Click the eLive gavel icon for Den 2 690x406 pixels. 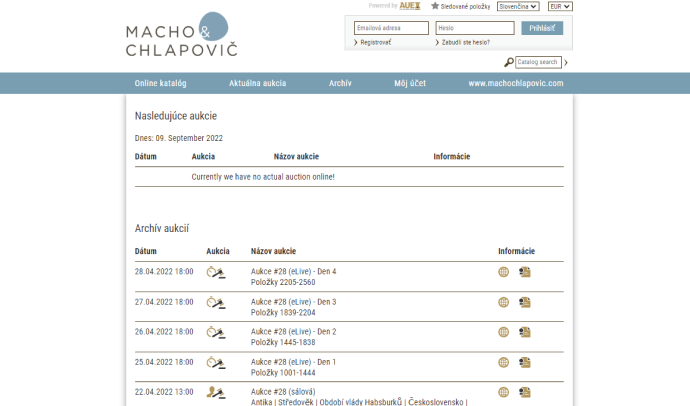pos(215,332)
